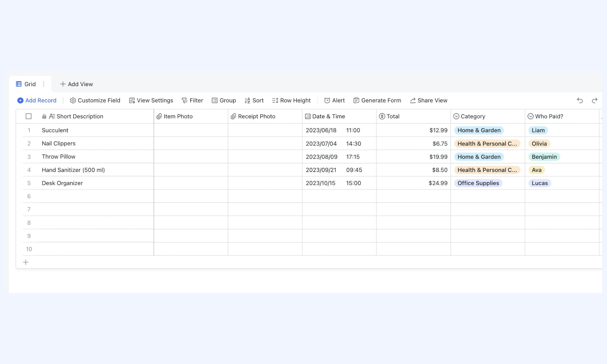Click the Generate Form label
The width and height of the screenshot is (607, 364).
(381, 100)
